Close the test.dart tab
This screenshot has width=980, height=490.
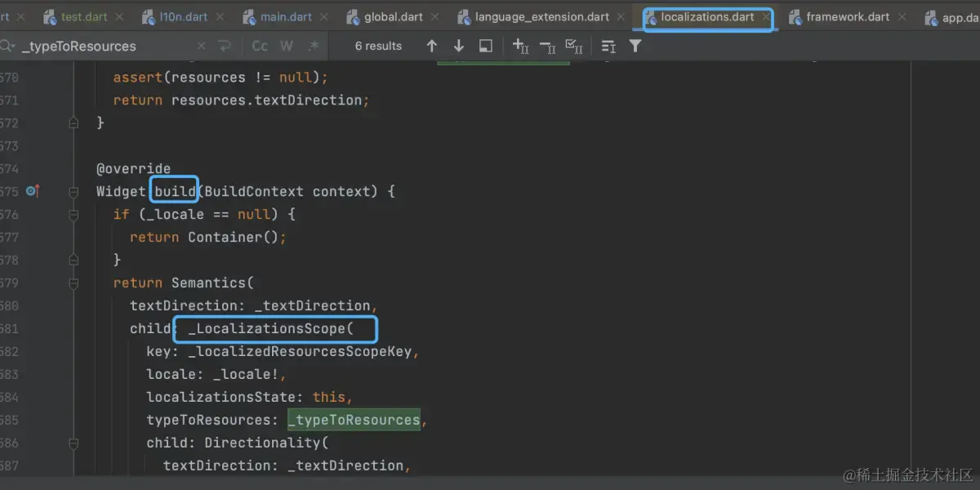pos(119,16)
